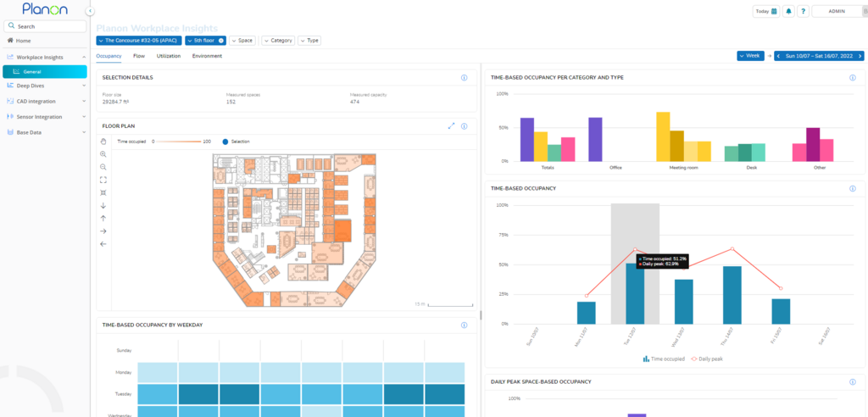The height and width of the screenshot is (417, 868).
Task: Click the Sun 10/07 – Sat 16/07 date range
Action: click(819, 56)
